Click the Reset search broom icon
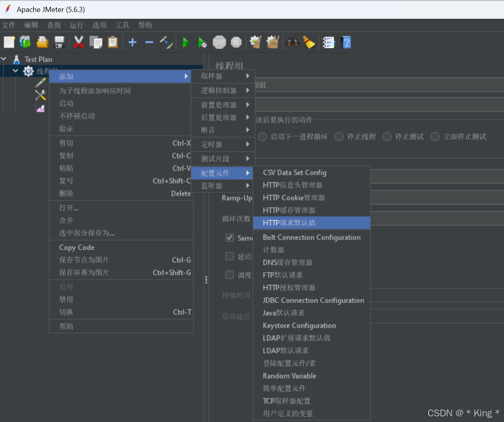 (309, 42)
